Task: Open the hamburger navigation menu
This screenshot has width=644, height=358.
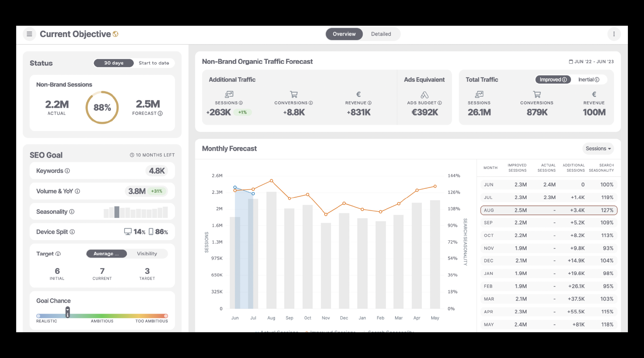Action: click(x=29, y=34)
